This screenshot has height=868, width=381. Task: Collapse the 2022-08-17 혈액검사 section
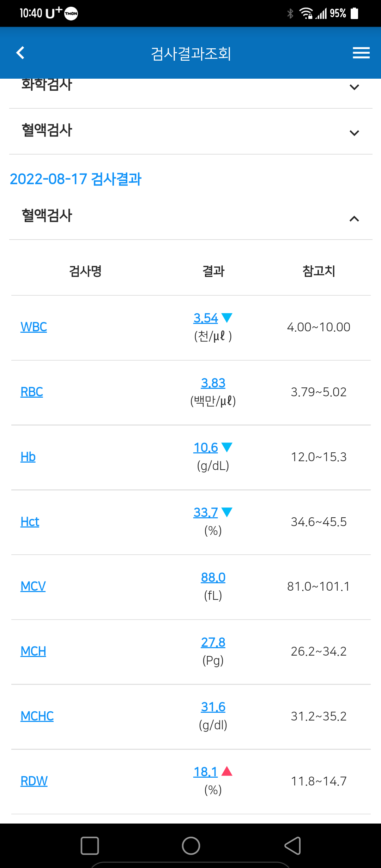[354, 219]
